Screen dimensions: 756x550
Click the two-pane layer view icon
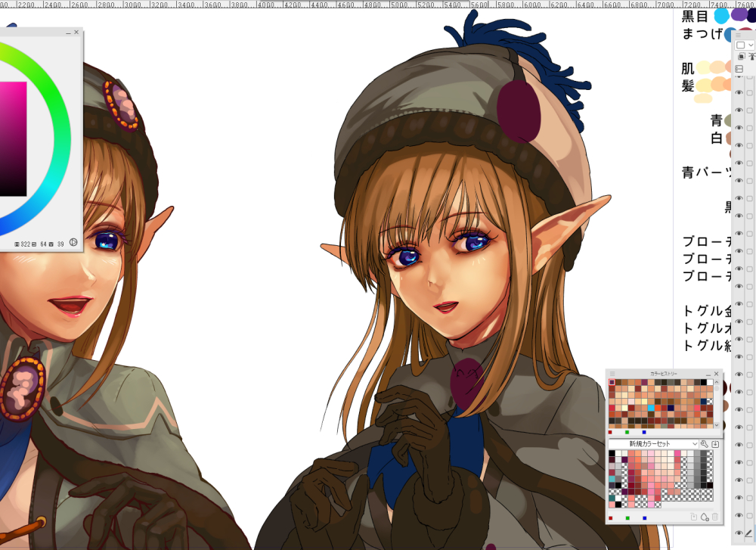click(x=739, y=69)
